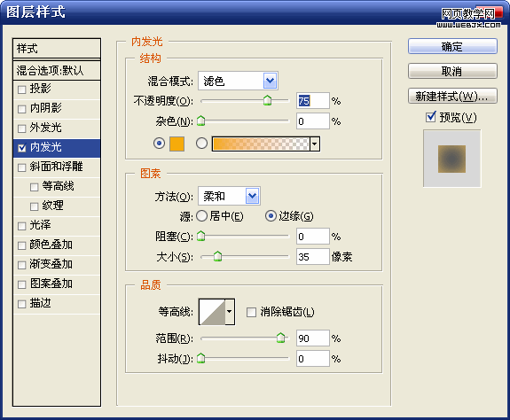
Task: Expand the gradient picker arrow
Action: click(315, 144)
